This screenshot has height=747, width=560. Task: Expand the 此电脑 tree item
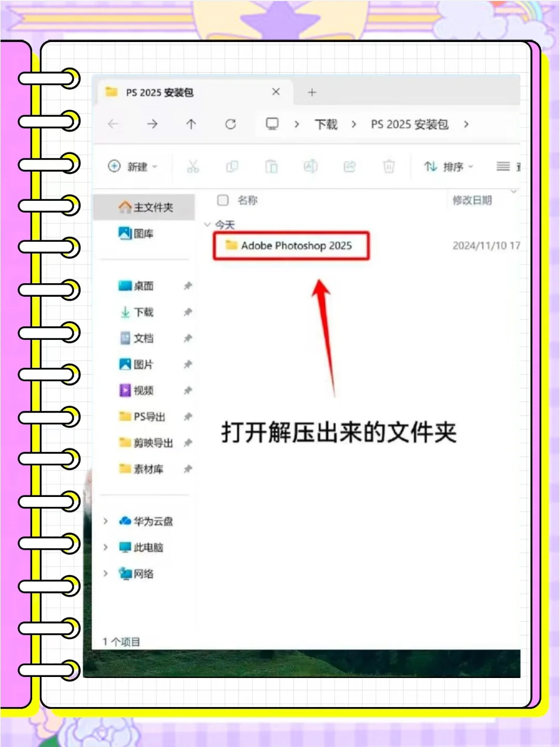(x=106, y=547)
